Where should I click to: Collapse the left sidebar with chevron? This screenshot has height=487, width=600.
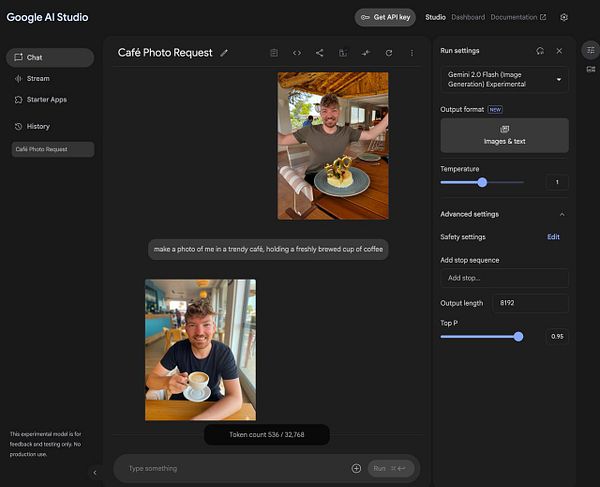point(95,472)
